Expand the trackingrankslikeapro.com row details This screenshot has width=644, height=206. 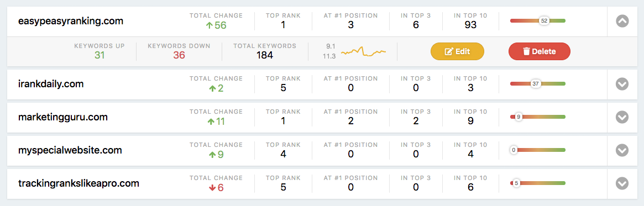click(x=622, y=183)
